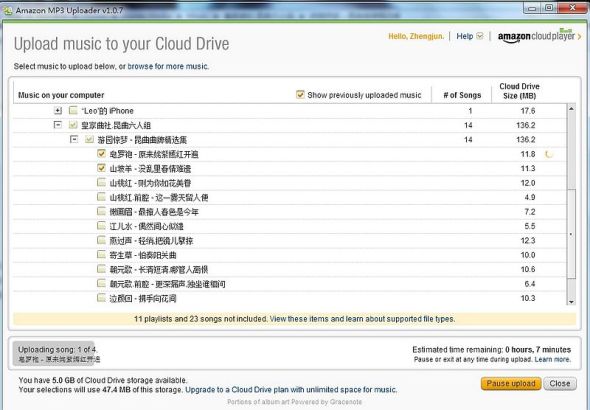Toggle the 皇家曲社.昆曲六人组 artist checkbox
Image resolution: width=590 pixels, height=410 pixels.
point(73,125)
